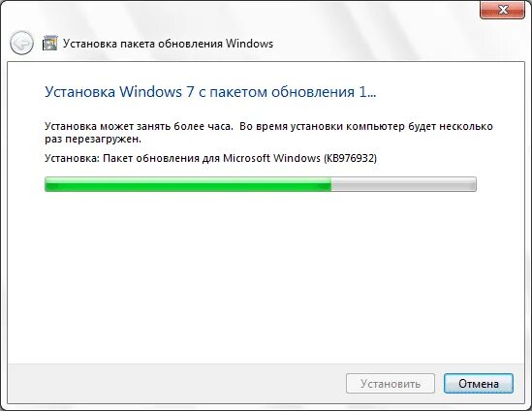Click the gray footer strip left of Установить

(x=176, y=384)
